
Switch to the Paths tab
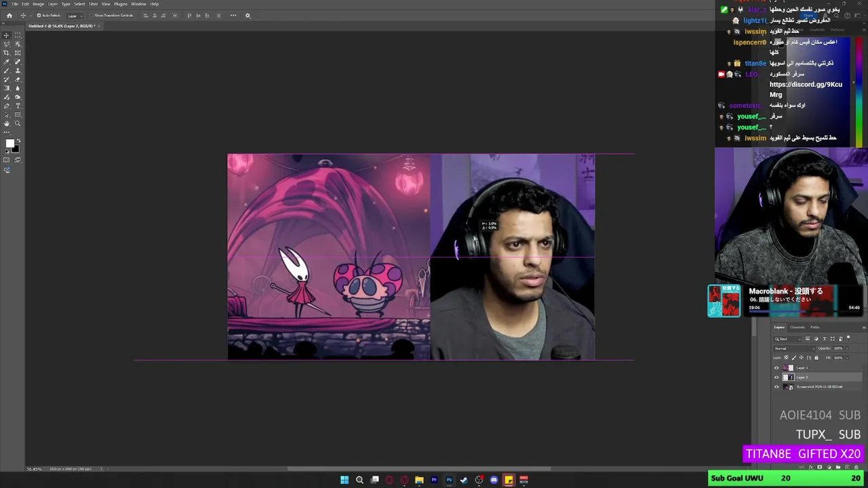[815, 327]
